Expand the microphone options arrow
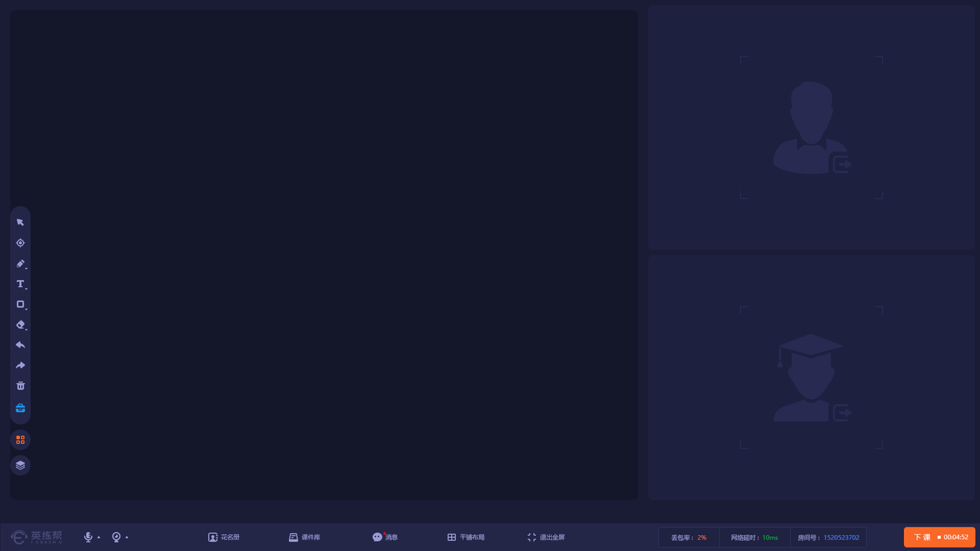Screen dimensions: 980x551 99,537
